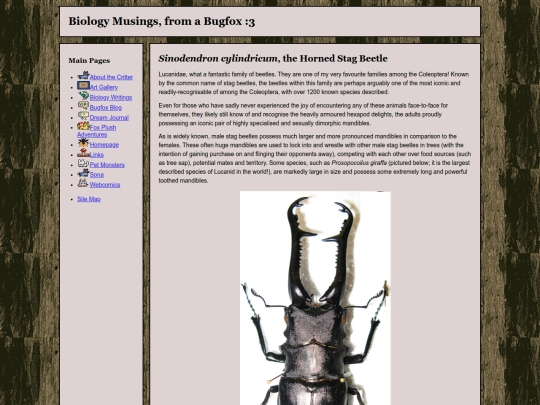Open the Webcomics link
The image size is (540, 405).
pos(105,185)
